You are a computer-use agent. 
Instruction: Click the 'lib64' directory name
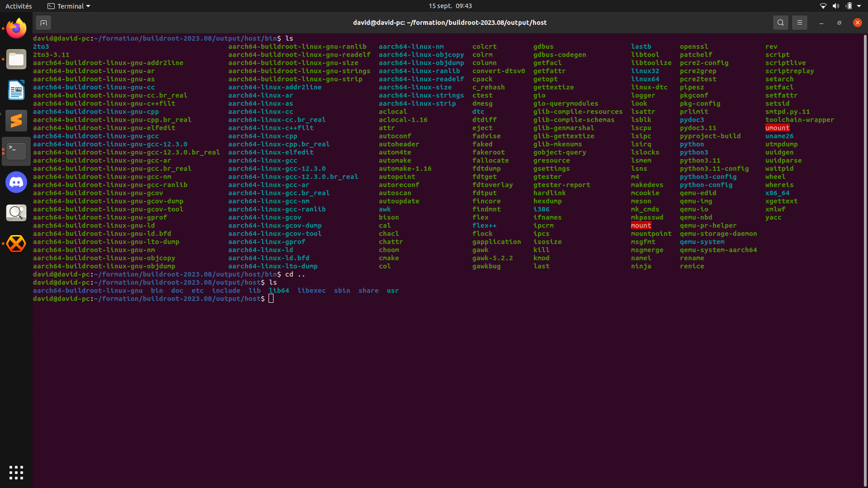[278, 291]
